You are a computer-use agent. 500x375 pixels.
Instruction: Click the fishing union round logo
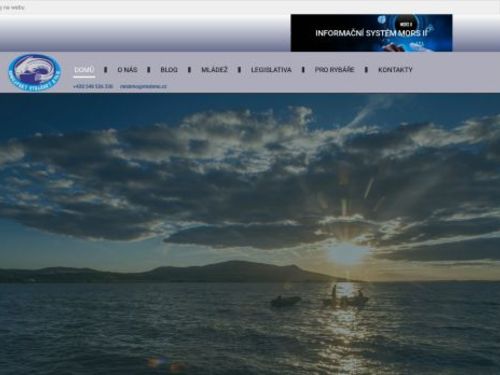(35, 72)
